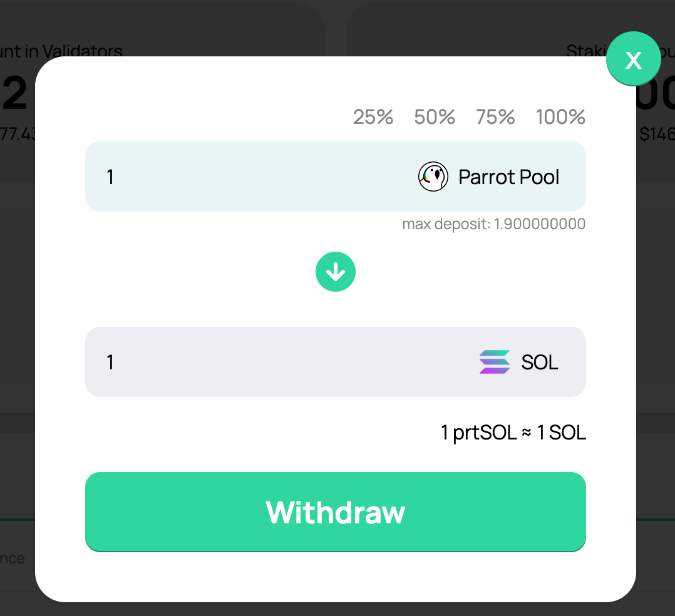
Task: Click the Validators heading behind the dialog
Action: point(61,51)
